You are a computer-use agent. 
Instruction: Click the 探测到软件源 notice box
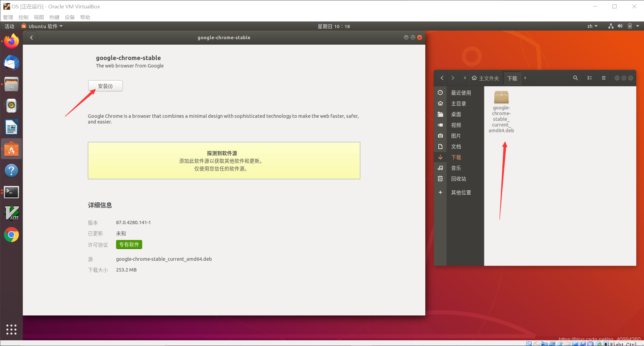coord(224,160)
